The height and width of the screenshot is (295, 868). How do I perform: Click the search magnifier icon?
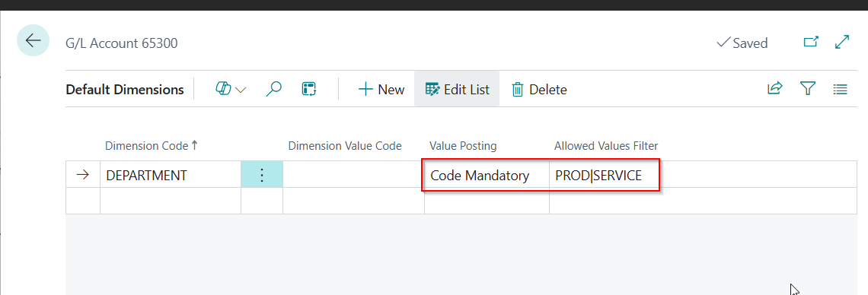pyautogui.click(x=273, y=89)
